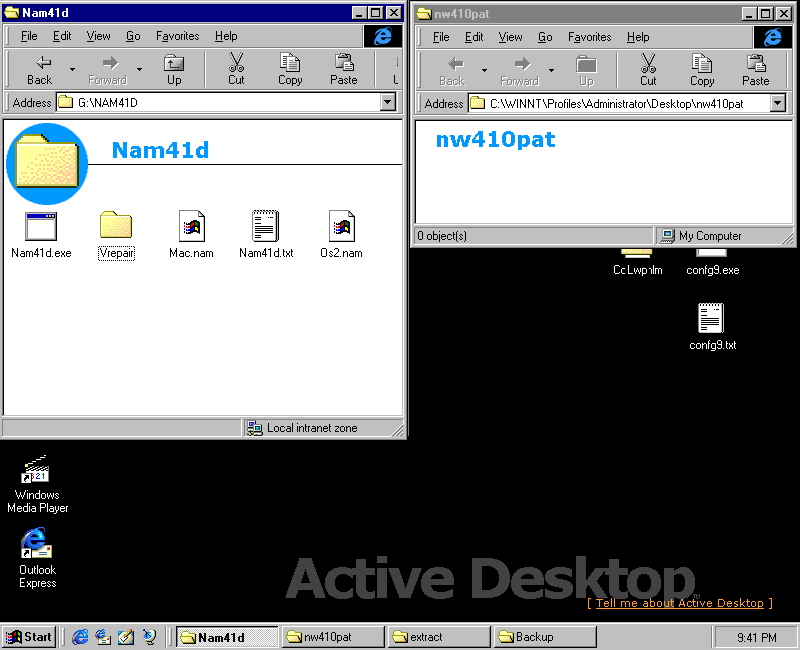Expand the Address dropdown in the nw410pat window

[778, 104]
